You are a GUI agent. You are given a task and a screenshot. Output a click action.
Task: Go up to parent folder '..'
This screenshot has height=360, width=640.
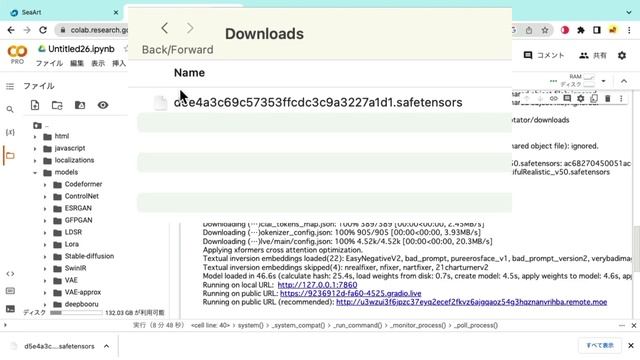click(x=41, y=125)
